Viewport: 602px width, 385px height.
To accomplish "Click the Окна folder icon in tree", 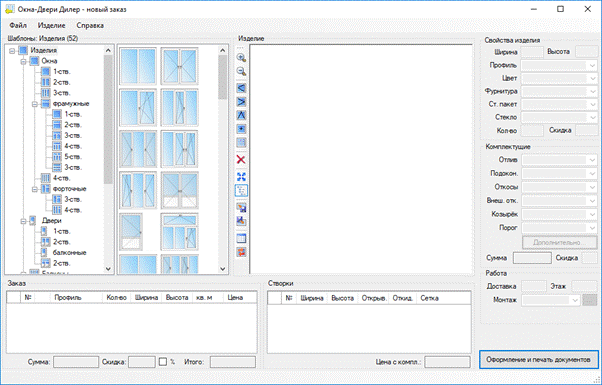I will pos(34,61).
